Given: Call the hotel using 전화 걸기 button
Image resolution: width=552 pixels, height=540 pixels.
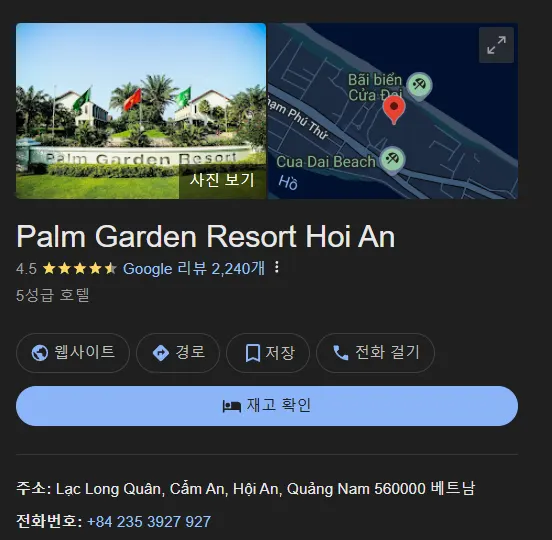Looking at the screenshot, I should [375, 353].
